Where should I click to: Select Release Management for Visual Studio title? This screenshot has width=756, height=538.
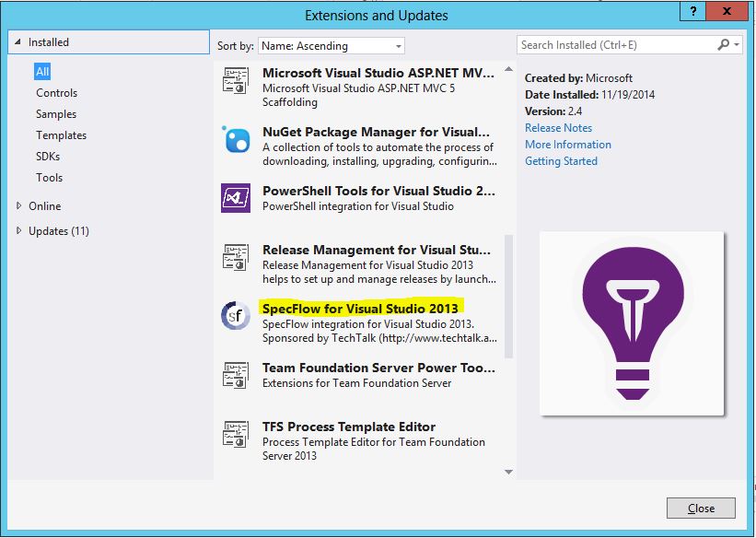click(377, 250)
